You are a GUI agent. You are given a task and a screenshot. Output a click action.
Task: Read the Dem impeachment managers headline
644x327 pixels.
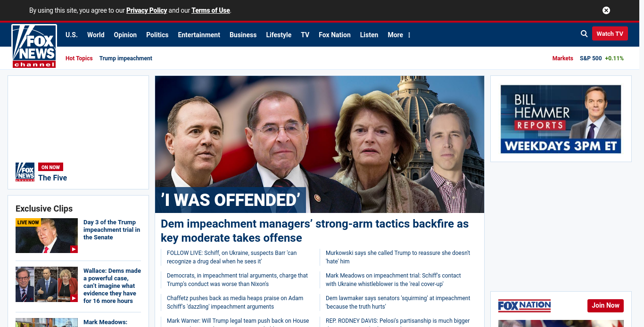click(315, 230)
